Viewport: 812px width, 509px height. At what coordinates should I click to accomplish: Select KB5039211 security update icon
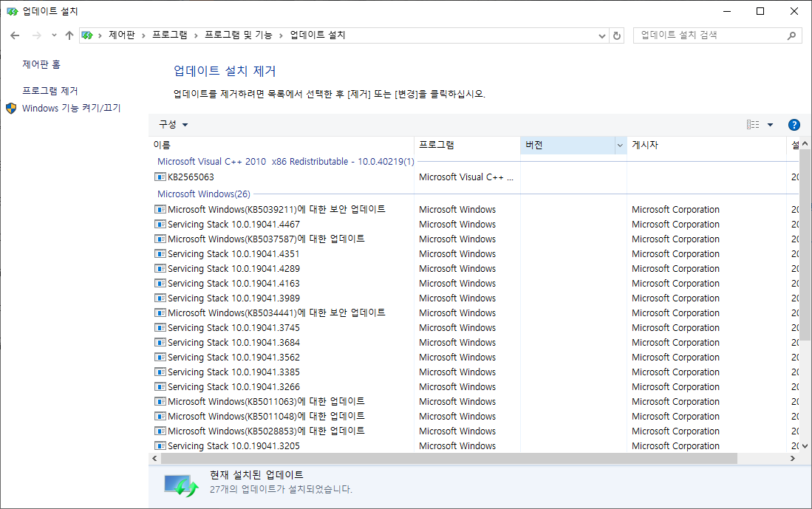[160, 209]
